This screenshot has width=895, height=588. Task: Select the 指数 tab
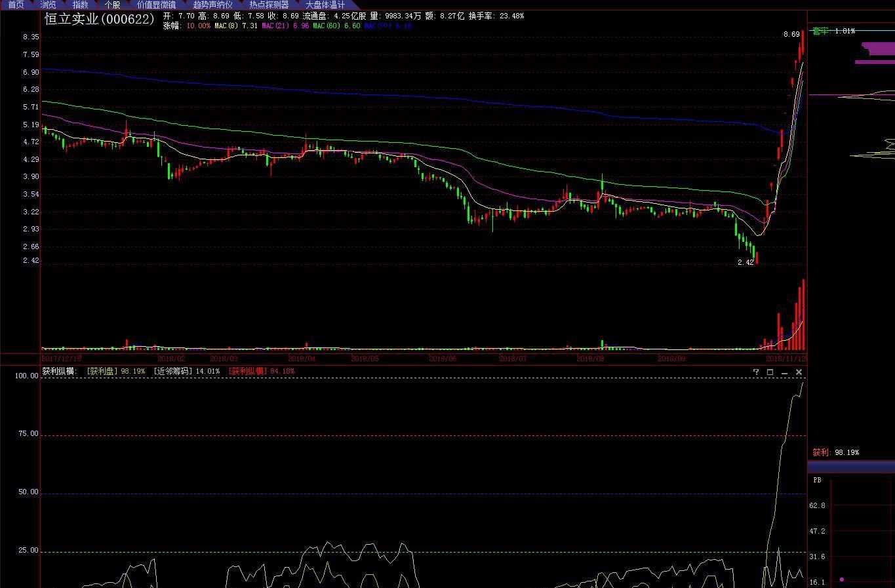coord(80,5)
